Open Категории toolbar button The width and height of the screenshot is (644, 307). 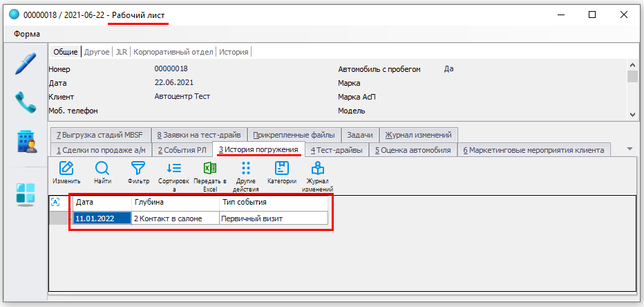(x=282, y=168)
